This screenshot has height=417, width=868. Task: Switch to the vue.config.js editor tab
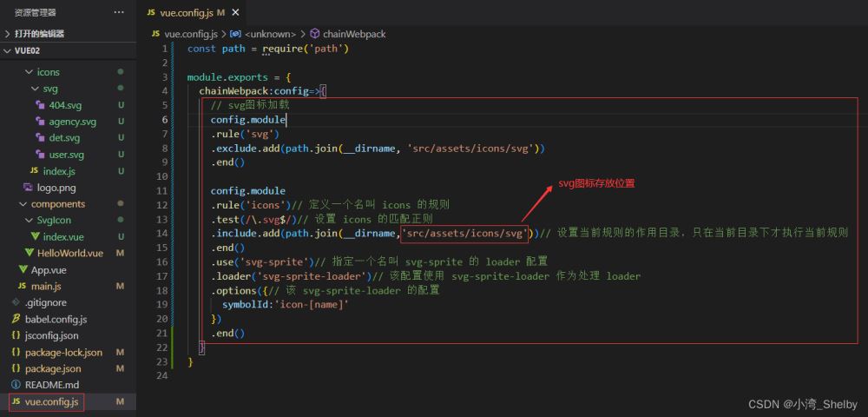[184, 13]
